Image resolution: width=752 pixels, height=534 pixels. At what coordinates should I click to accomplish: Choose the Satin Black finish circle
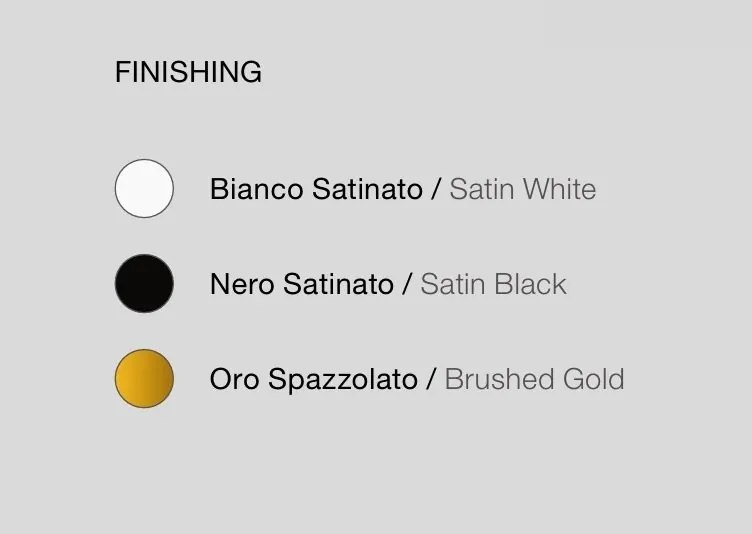pyautogui.click(x=144, y=284)
